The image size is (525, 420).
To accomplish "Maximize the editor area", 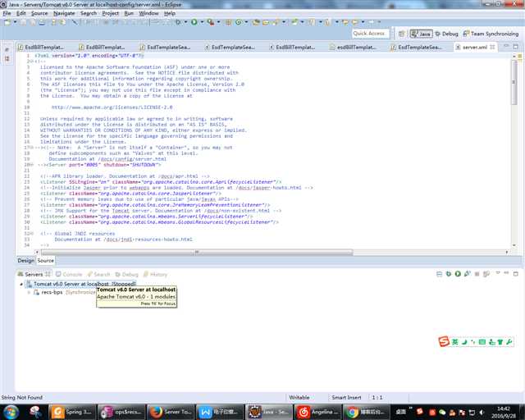I will [x=516, y=47].
